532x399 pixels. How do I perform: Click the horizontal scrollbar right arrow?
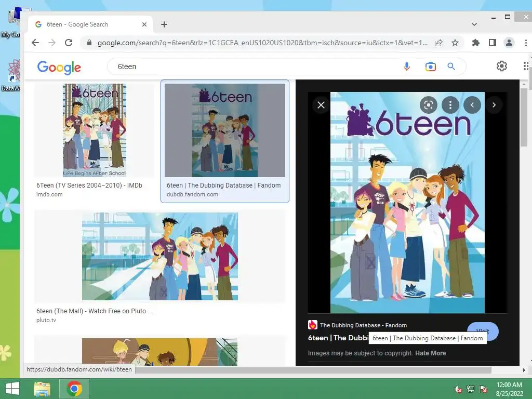tap(524, 370)
